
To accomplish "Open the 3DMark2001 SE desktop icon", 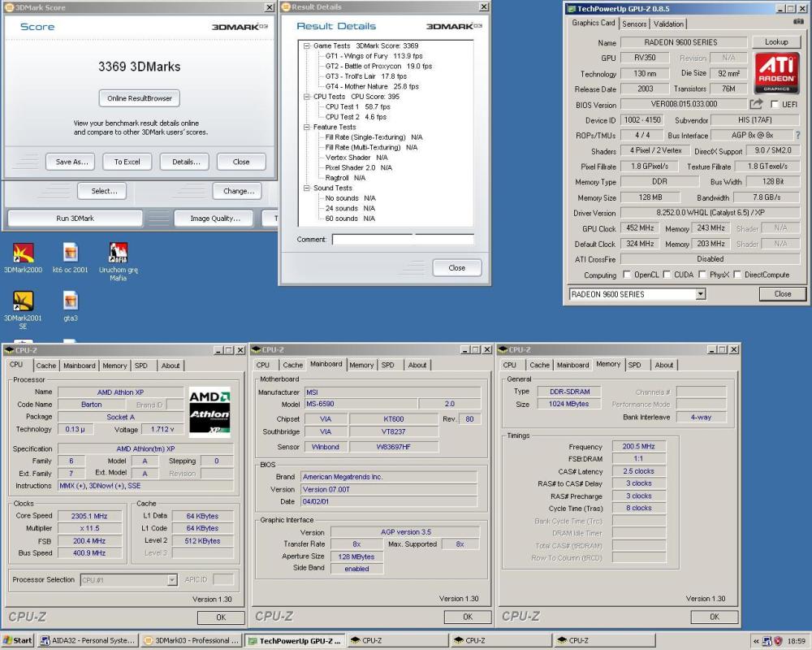I will pos(23,302).
